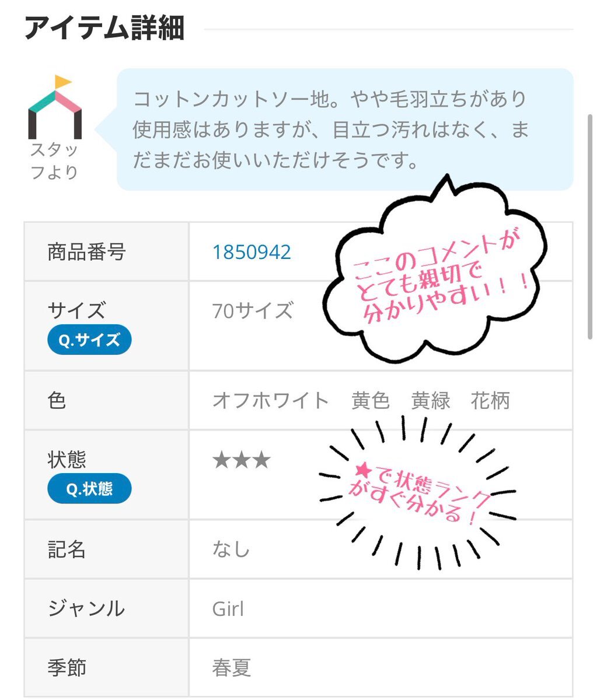Click the vertical page scrollbar
This screenshot has width=597, height=700.
coord(589,226)
